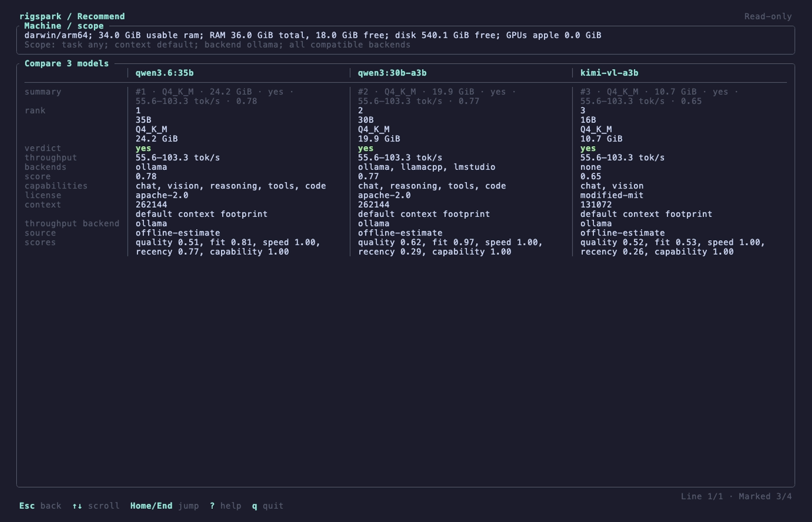Click the 'rank' row label
Viewport: 812px width, 522px height.
point(35,111)
